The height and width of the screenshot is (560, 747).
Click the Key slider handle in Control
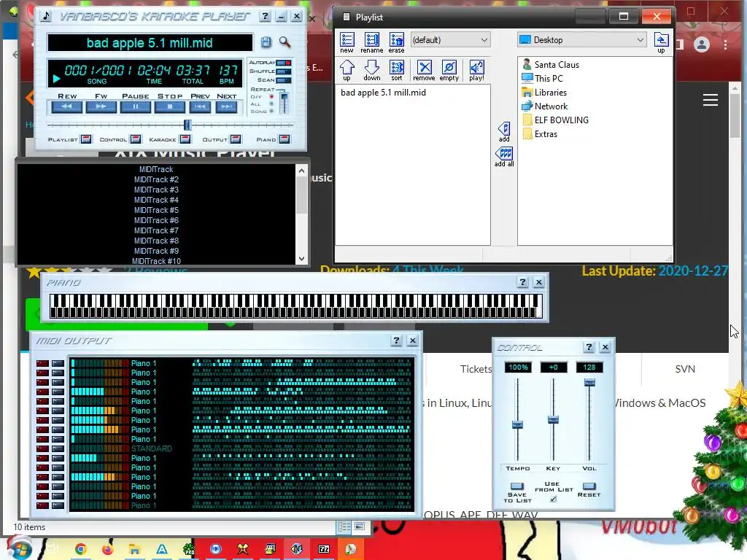pyautogui.click(x=553, y=420)
